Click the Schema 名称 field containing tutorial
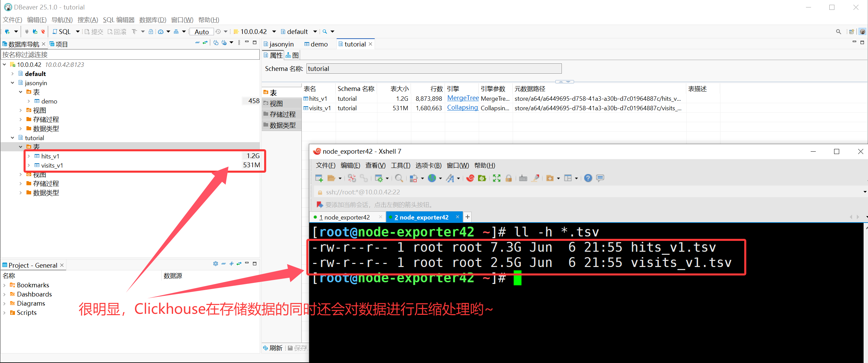The width and height of the screenshot is (868, 363). tap(434, 69)
